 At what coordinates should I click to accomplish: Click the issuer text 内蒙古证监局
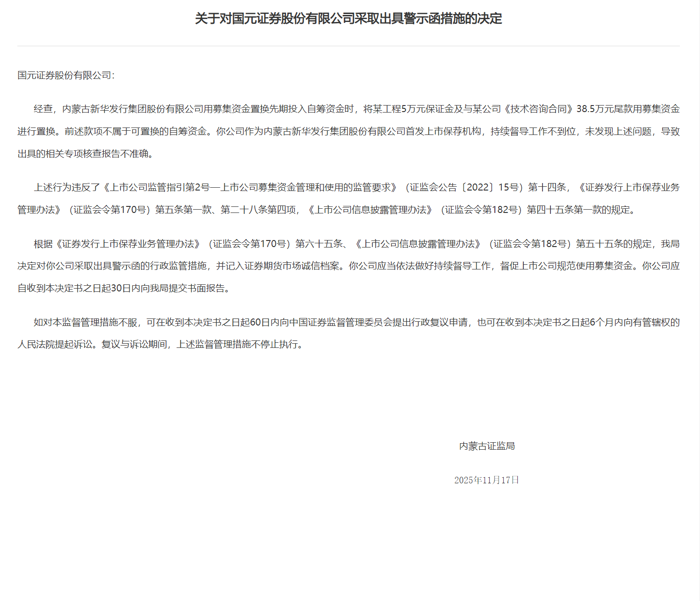pyautogui.click(x=487, y=446)
